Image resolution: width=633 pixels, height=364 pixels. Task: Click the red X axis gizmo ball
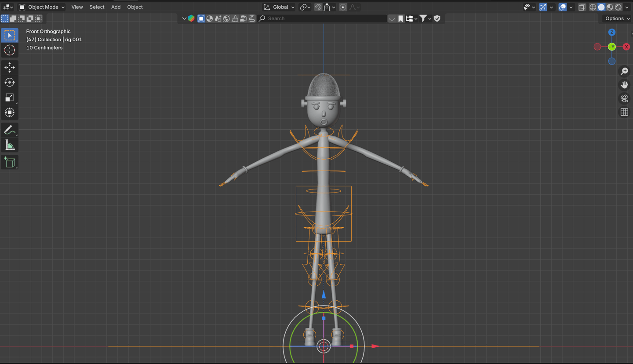tap(626, 47)
